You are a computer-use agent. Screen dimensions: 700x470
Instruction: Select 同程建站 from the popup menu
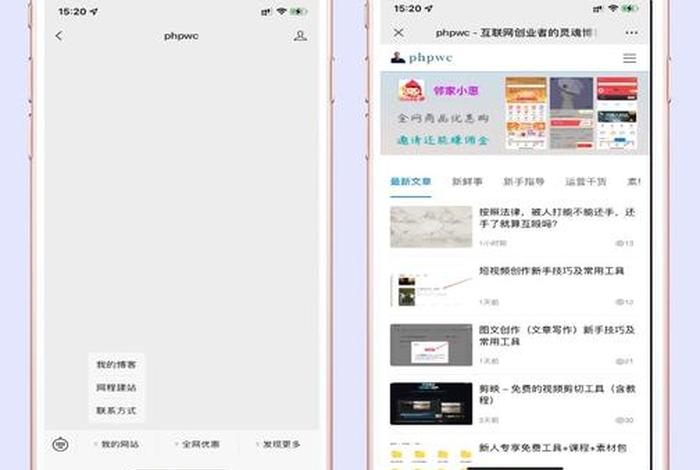click(x=116, y=387)
